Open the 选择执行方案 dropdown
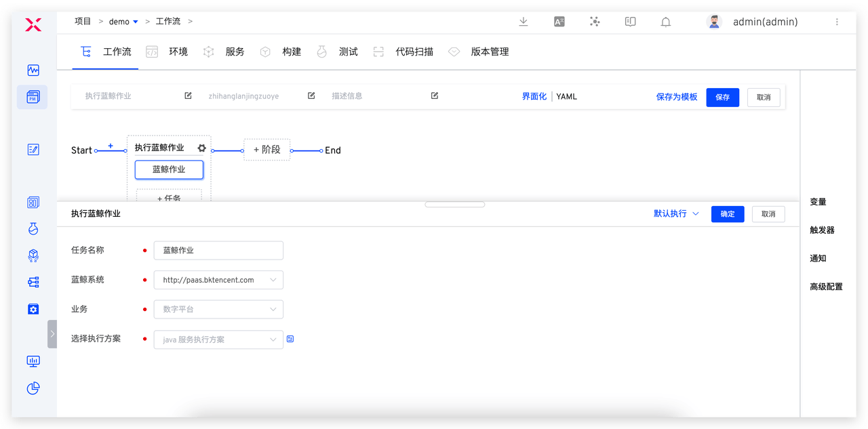Screen dimensions: 868x429 [x=218, y=340]
